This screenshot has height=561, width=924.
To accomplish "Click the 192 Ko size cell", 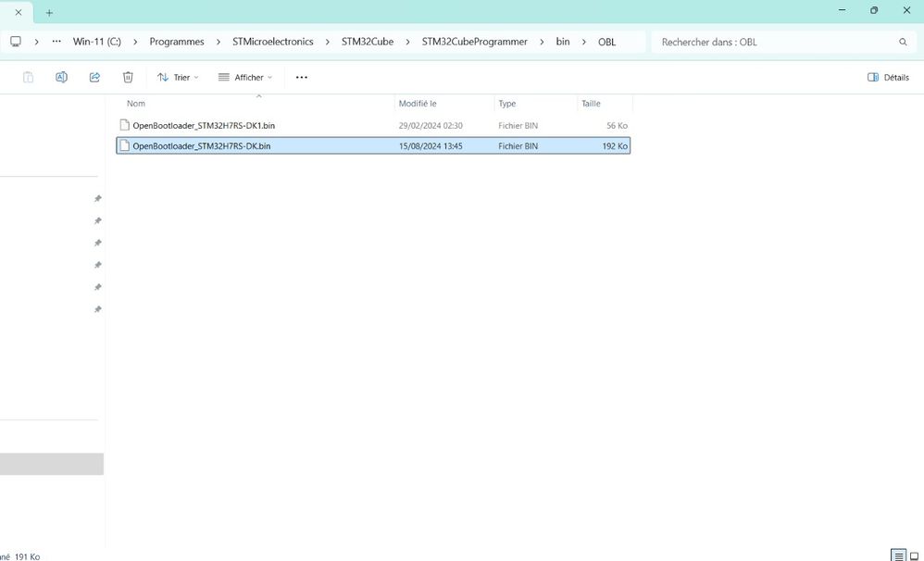I will coord(615,145).
